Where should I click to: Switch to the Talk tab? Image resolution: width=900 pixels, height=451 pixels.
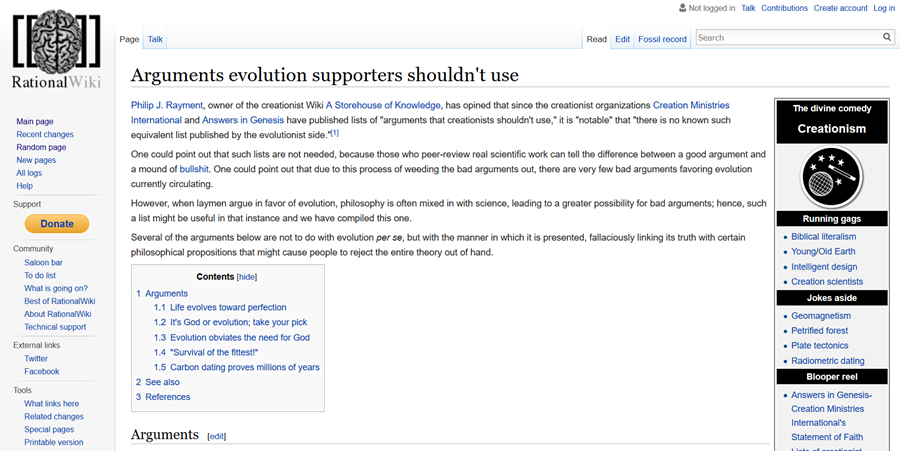(155, 39)
